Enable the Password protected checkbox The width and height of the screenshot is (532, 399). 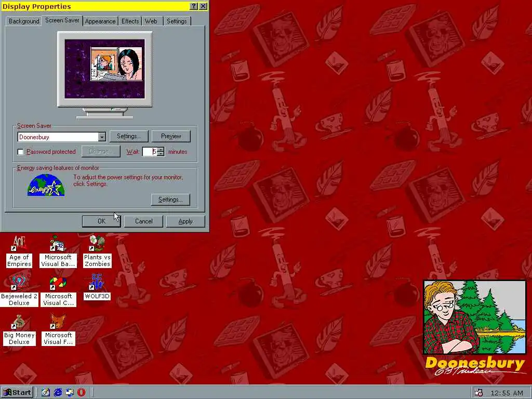pyautogui.click(x=20, y=152)
